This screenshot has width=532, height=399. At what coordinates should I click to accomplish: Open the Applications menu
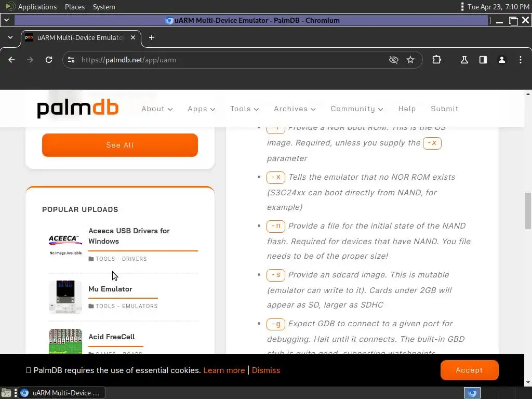(37, 7)
